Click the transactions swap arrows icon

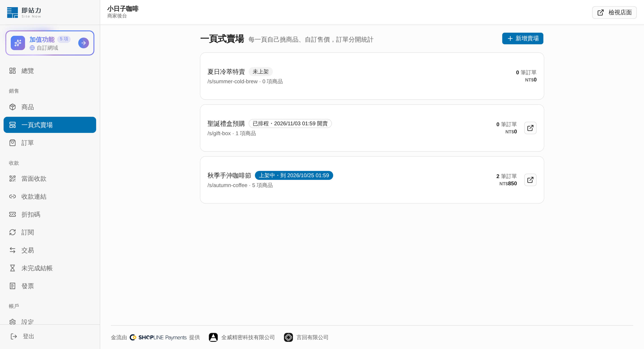click(13, 250)
